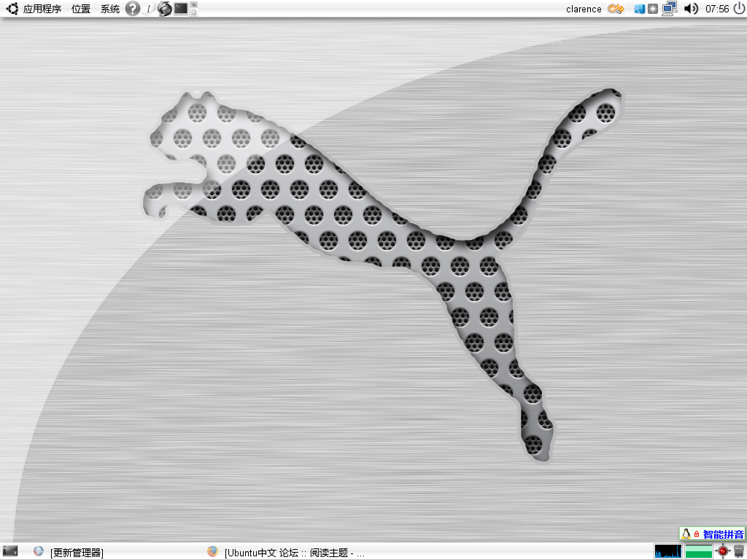Click the 智能拼音 input method label

pos(723,534)
